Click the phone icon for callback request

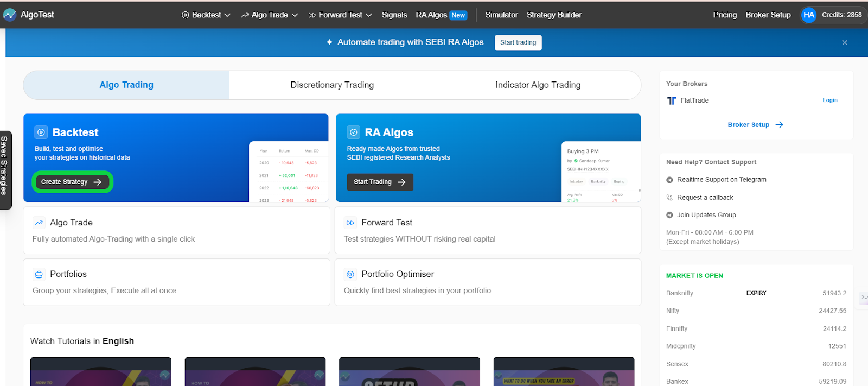click(669, 198)
